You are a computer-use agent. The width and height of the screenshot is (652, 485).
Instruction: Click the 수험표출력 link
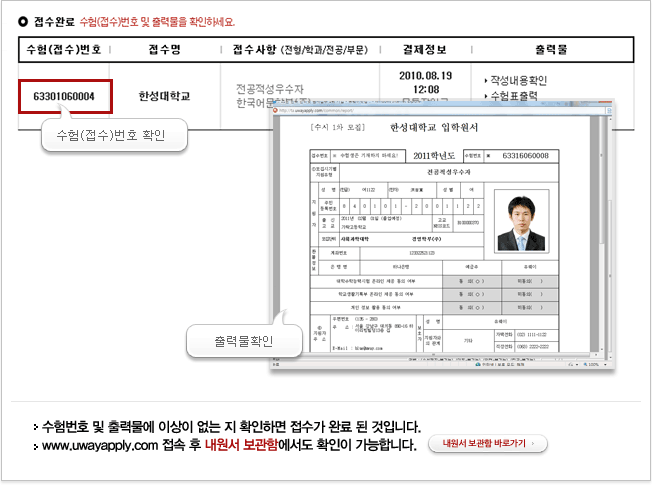pyautogui.click(x=514, y=95)
